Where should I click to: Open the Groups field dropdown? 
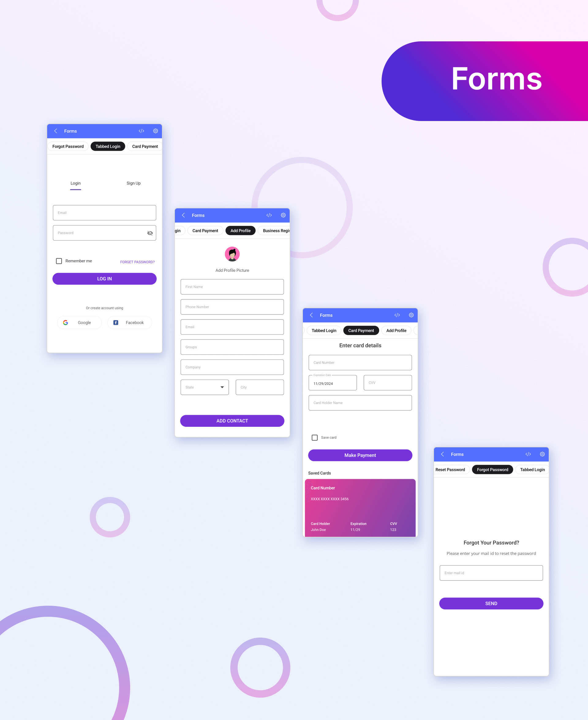tap(232, 347)
